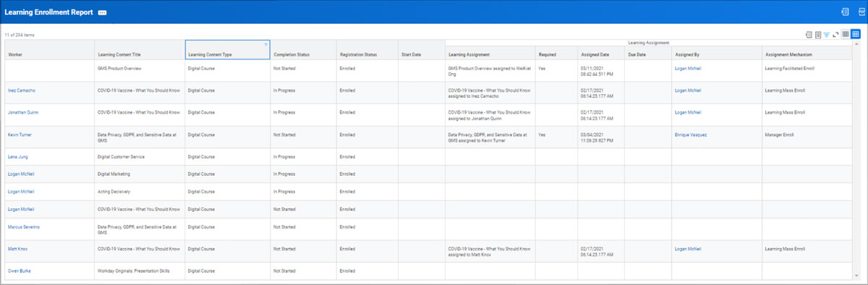Open Enrique Vasquez Assigned By link
The image size is (868, 285).
pos(691,135)
